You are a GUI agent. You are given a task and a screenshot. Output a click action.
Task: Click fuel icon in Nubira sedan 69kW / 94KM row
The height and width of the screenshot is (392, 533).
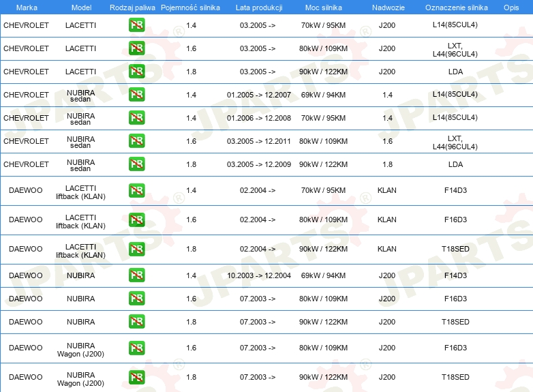136,95
